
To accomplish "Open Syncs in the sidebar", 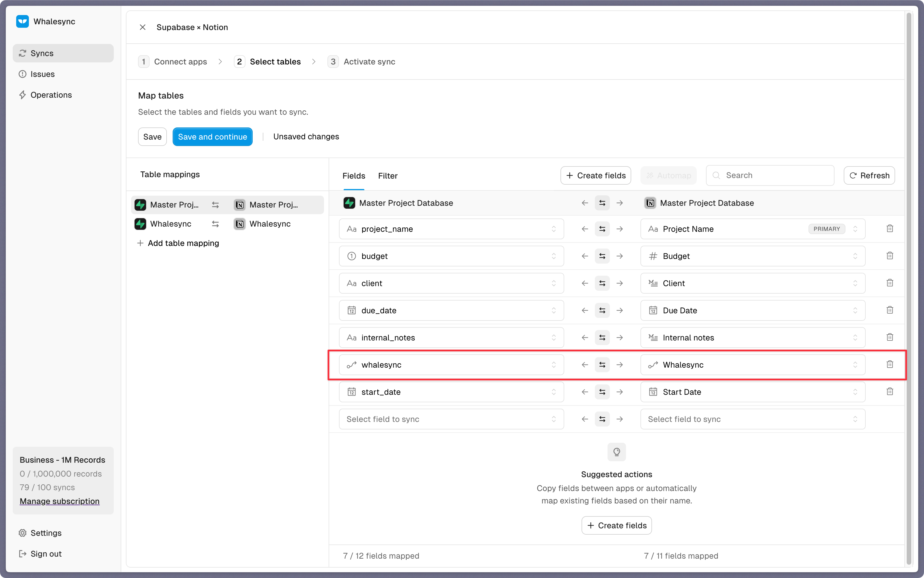I will tap(64, 53).
